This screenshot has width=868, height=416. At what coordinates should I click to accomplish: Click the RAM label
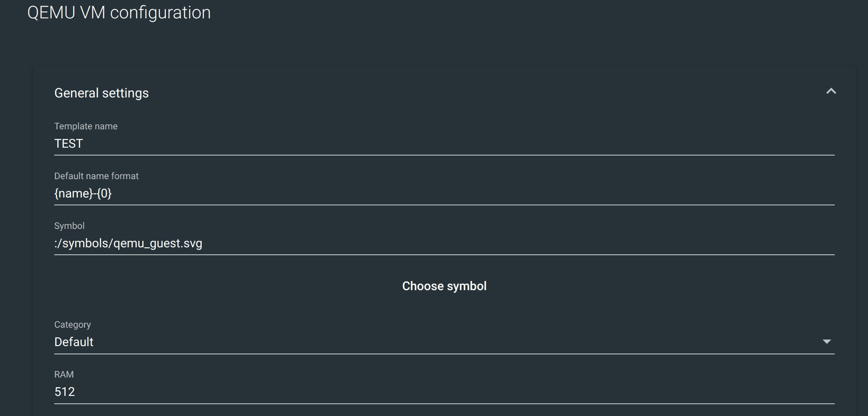click(64, 374)
